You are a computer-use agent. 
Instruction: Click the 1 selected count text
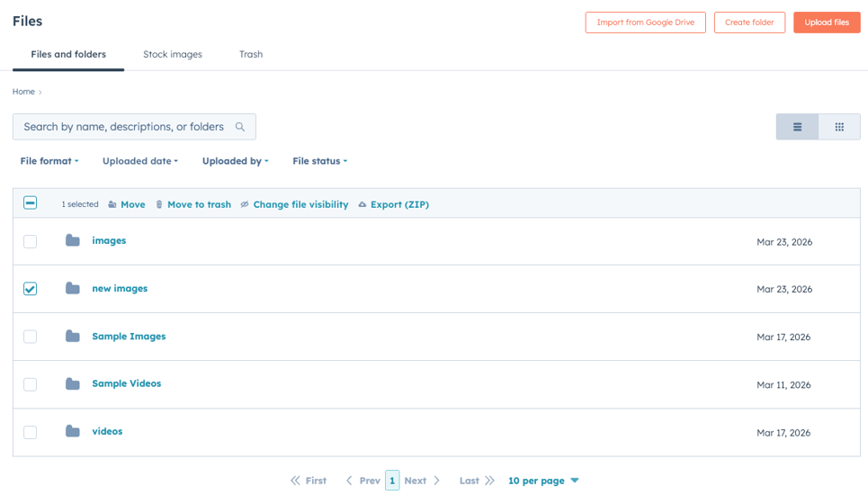80,204
